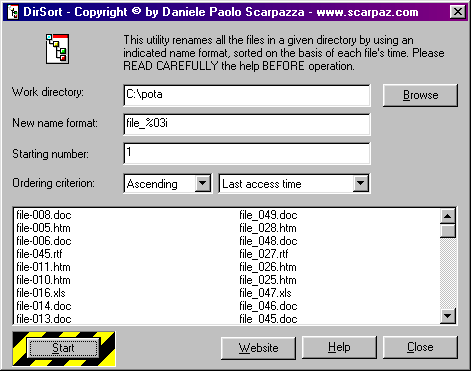Click new name file_046.doc
The width and height of the screenshot is (471, 371).
click(x=268, y=306)
